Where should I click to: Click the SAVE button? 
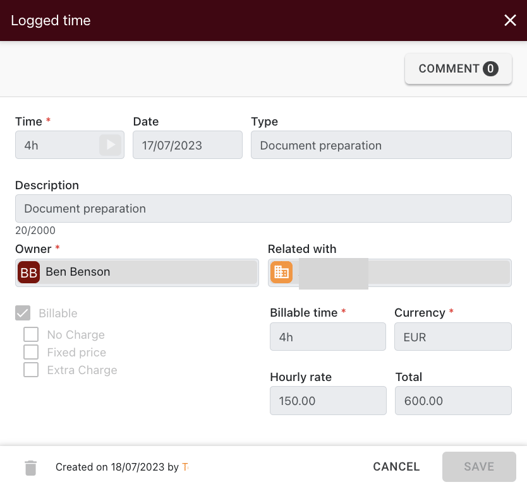pos(479,466)
